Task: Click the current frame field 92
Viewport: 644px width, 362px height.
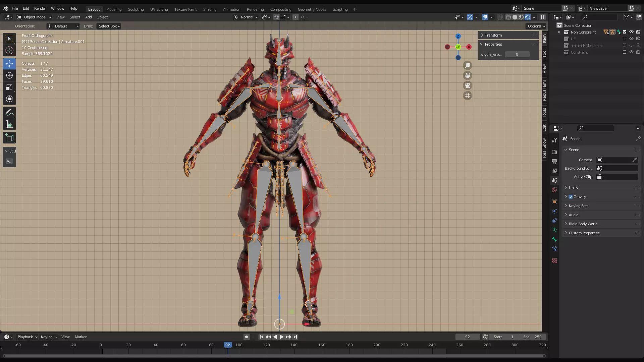Action: pyautogui.click(x=467, y=337)
